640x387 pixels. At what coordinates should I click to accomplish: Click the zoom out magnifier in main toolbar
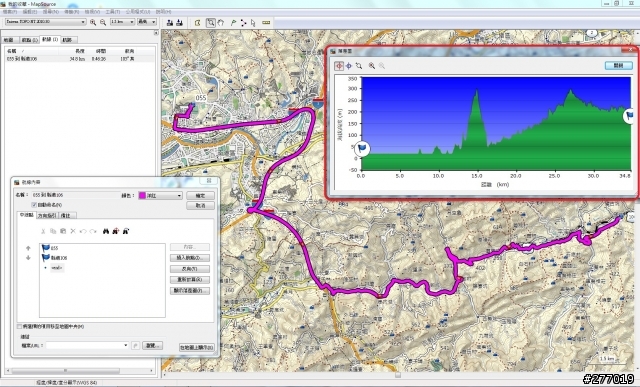(x=103, y=22)
